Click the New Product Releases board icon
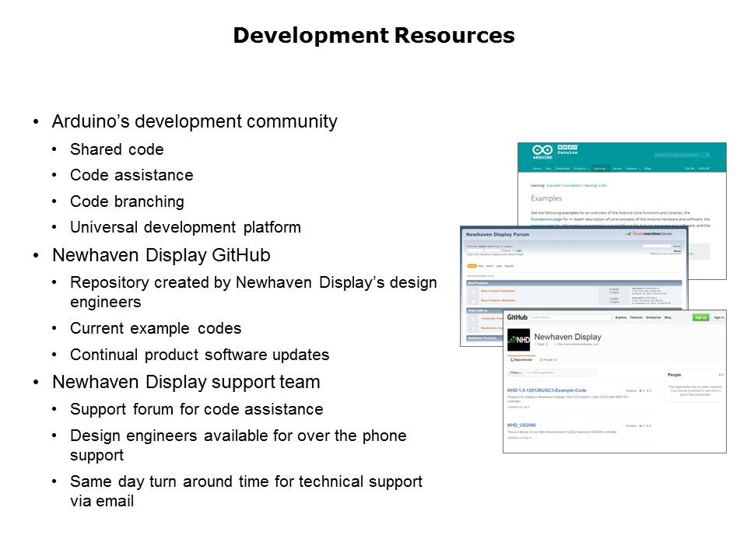Screen dimensions: 747x560 coord(472,291)
